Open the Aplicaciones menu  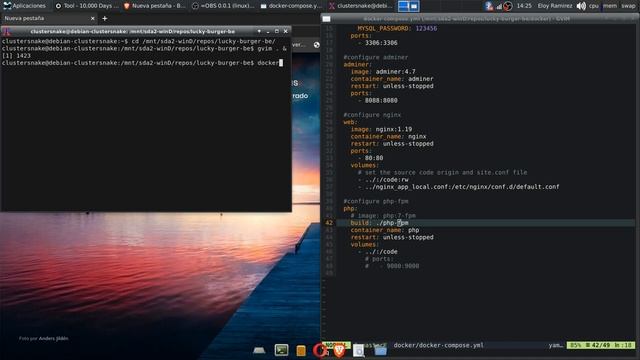[x=24, y=6]
